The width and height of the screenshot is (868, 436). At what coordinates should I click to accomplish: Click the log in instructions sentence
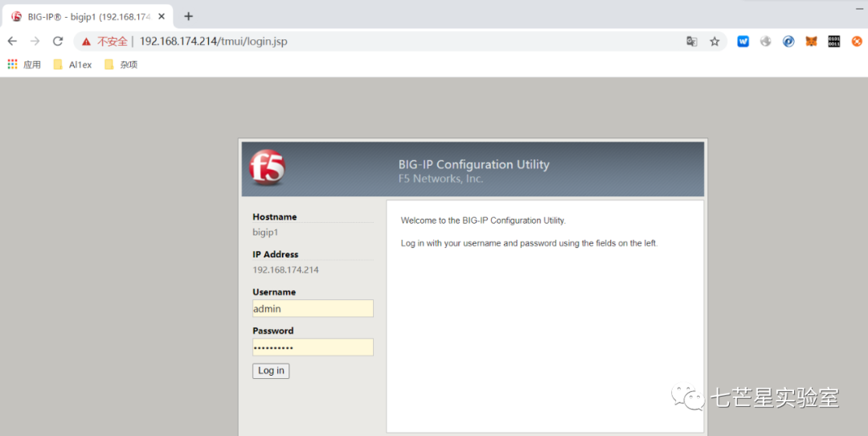click(529, 243)
